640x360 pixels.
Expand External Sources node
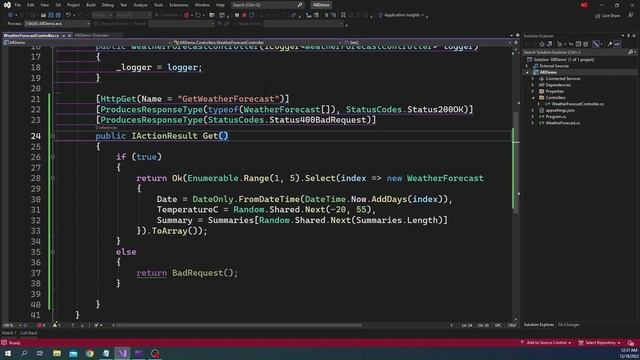527,66
